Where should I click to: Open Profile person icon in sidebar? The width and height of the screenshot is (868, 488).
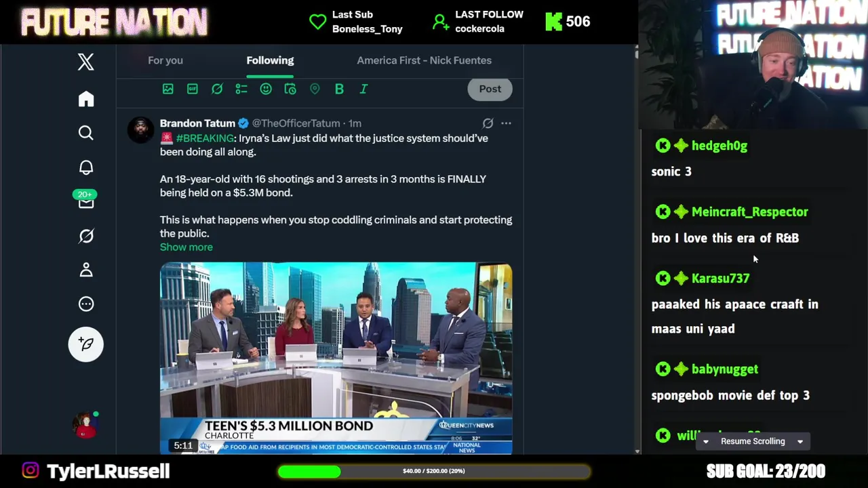(85, 270)
